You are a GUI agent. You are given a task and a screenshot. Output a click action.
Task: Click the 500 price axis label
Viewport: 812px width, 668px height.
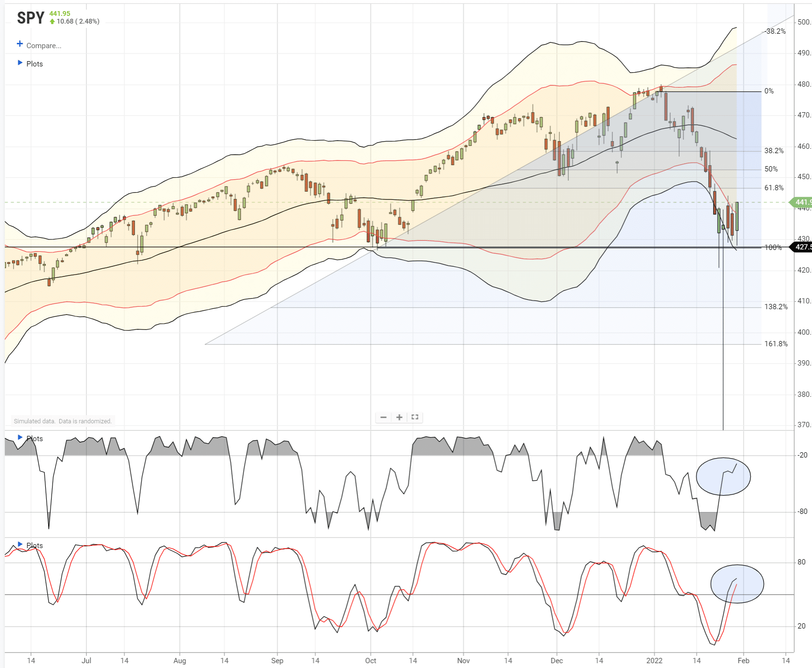[x=804, y=22]
